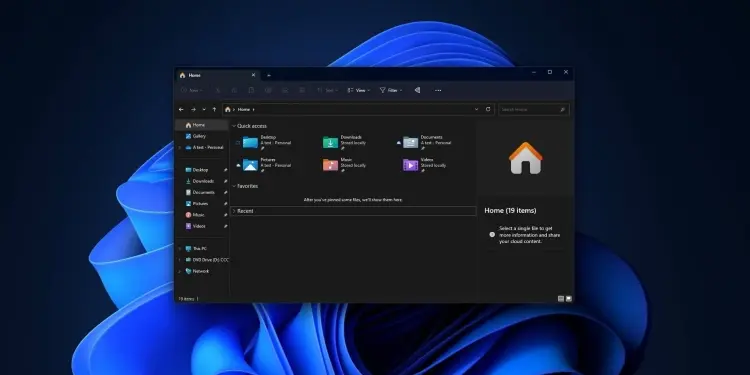Switch to details list view in status bar
This screenshot has height=375, width=750.
[x=561, y=299]
